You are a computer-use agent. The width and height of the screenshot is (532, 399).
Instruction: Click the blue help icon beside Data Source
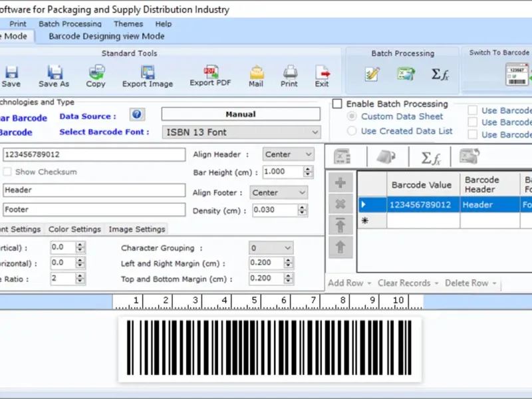point(137,114)
